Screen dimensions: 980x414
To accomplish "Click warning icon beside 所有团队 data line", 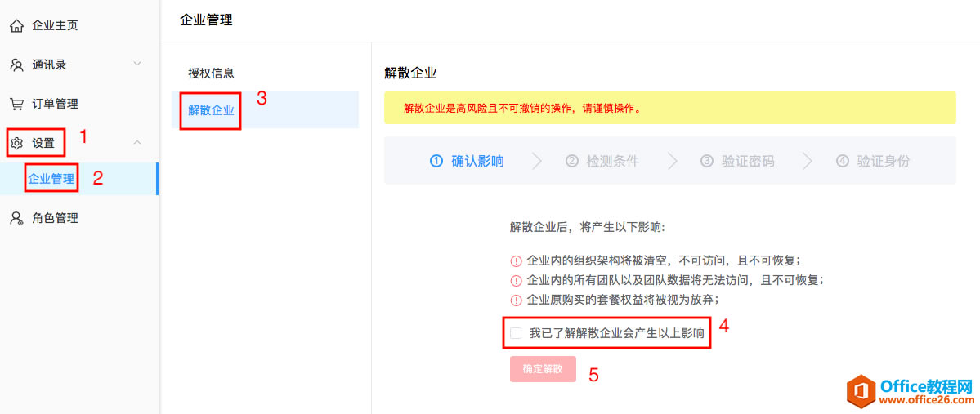I will 516,280.
